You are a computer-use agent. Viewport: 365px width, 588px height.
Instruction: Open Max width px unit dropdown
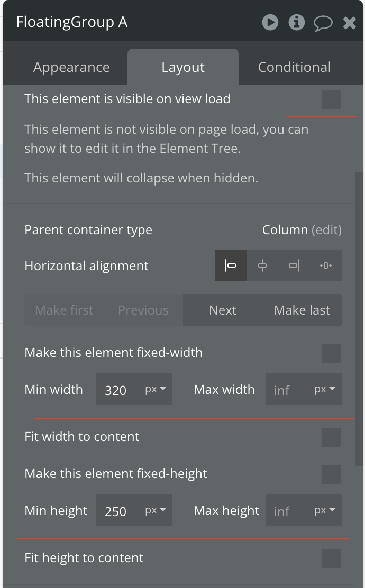click(x=324, y=389)
